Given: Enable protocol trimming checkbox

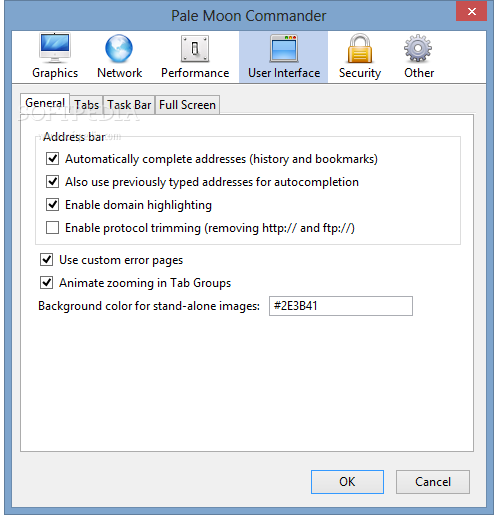Looking at the screenshot, I should point(52,228).
